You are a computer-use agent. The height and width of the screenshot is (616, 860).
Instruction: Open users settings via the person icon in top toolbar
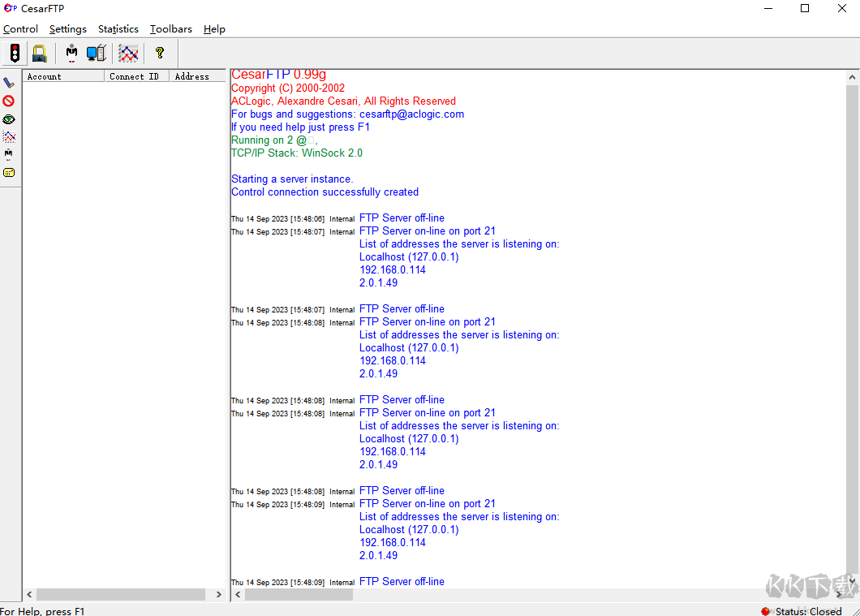(x=72, y=54)
